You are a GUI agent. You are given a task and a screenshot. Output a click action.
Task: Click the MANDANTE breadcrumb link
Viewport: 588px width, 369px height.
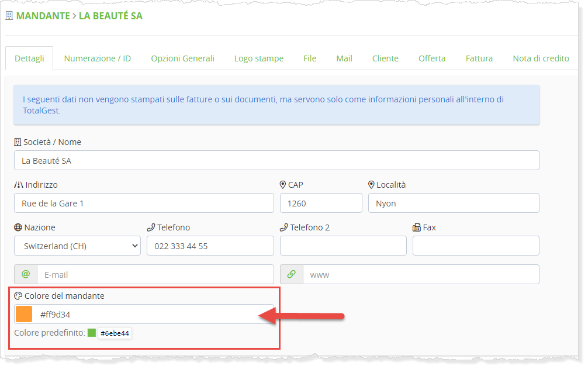tap(43, 16)
